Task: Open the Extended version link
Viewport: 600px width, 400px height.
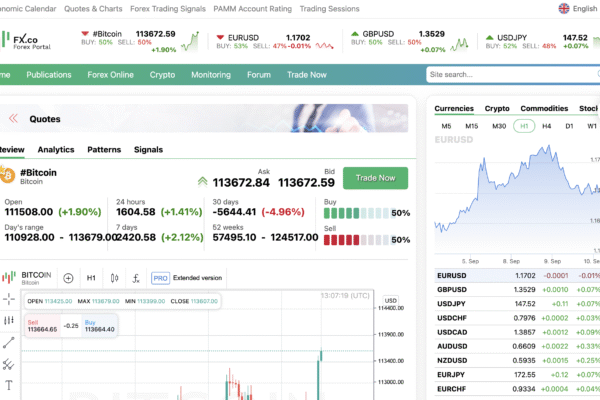Action: [197, 278]
